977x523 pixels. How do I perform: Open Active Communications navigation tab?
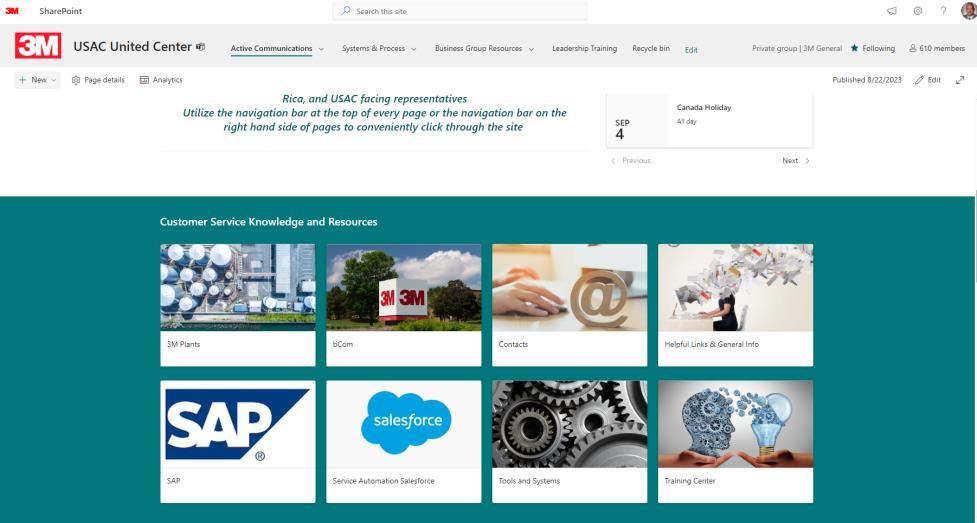271,49
